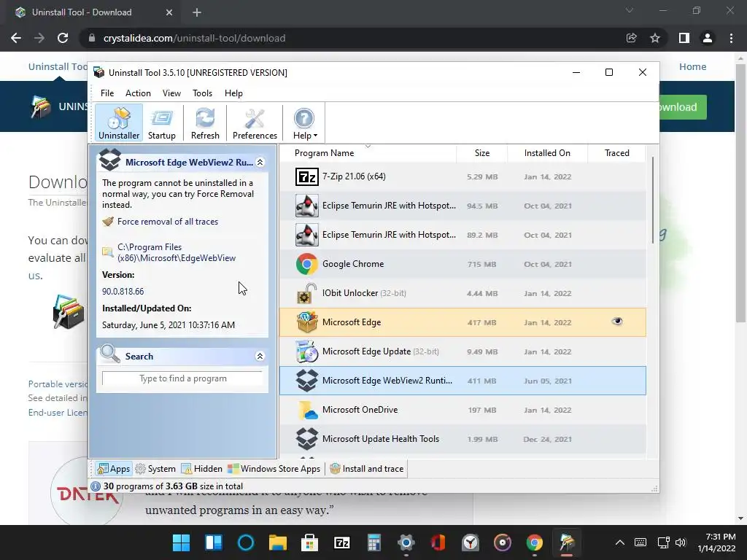
Task: Close the Uninstall Tool - Download tab
Action: (169, 12)
